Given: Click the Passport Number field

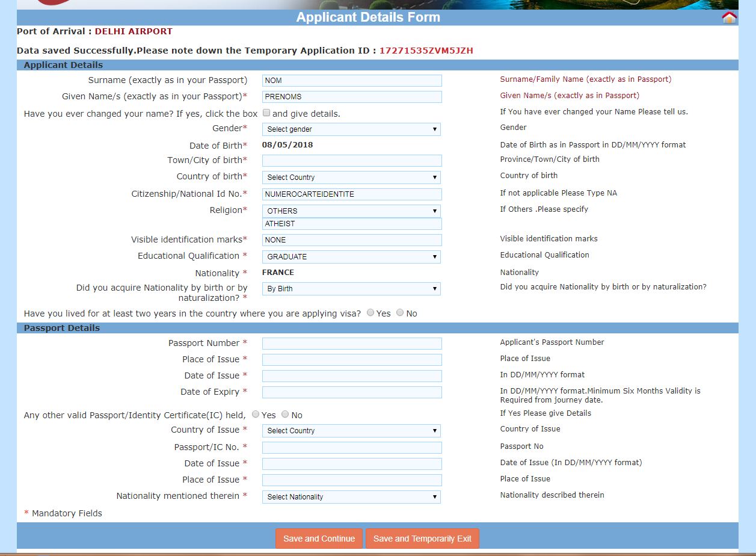Looking at the screenshot, I should (x=351, y=343).
